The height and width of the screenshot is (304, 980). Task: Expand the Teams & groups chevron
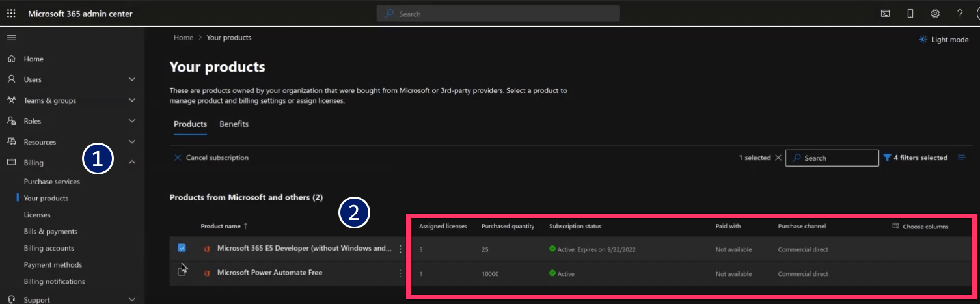[x=132, y=100]
